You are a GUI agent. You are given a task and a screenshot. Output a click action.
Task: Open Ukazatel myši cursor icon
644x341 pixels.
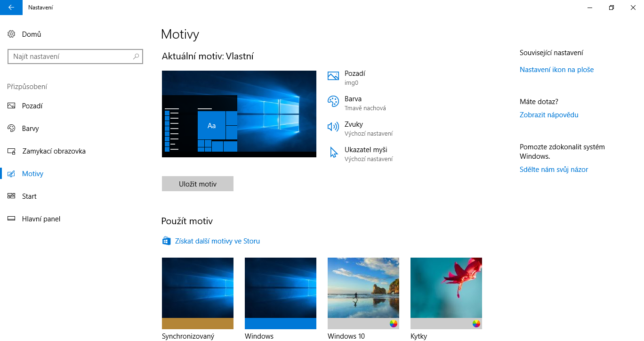tap(334, 152)
